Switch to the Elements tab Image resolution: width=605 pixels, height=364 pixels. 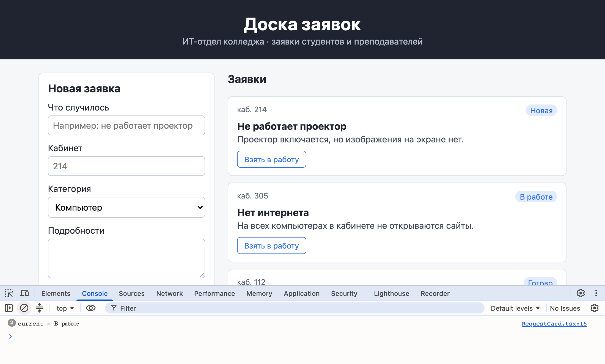coord(56,293)
